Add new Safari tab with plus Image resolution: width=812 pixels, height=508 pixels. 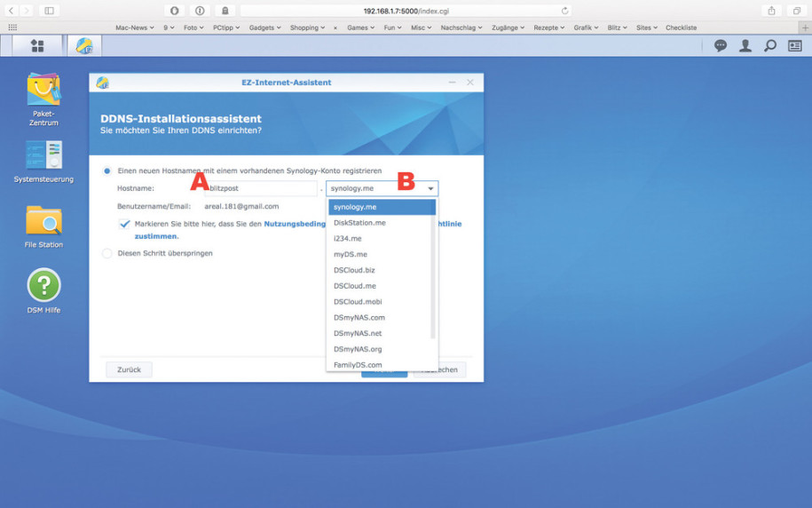point(805,28)
